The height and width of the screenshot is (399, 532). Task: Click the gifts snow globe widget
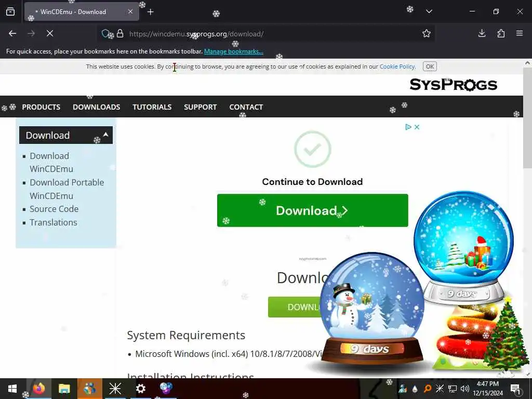[463, 248]
